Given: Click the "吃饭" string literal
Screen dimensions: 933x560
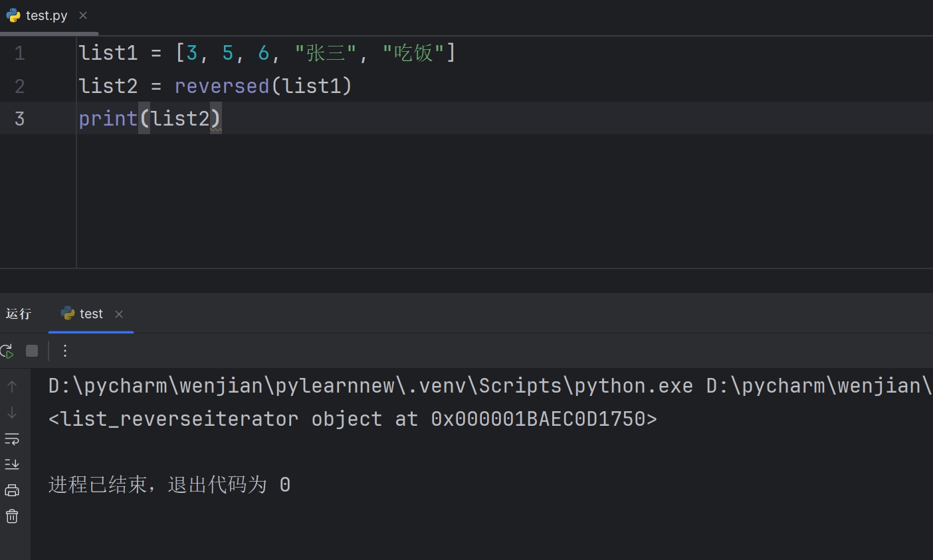Looking at the screenshot, I should 413,53.
